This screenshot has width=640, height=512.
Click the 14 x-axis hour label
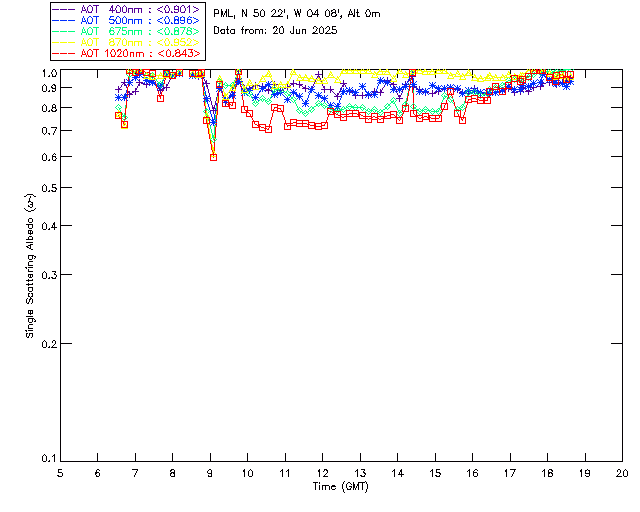pyautogui.click(x=398, y=473)
